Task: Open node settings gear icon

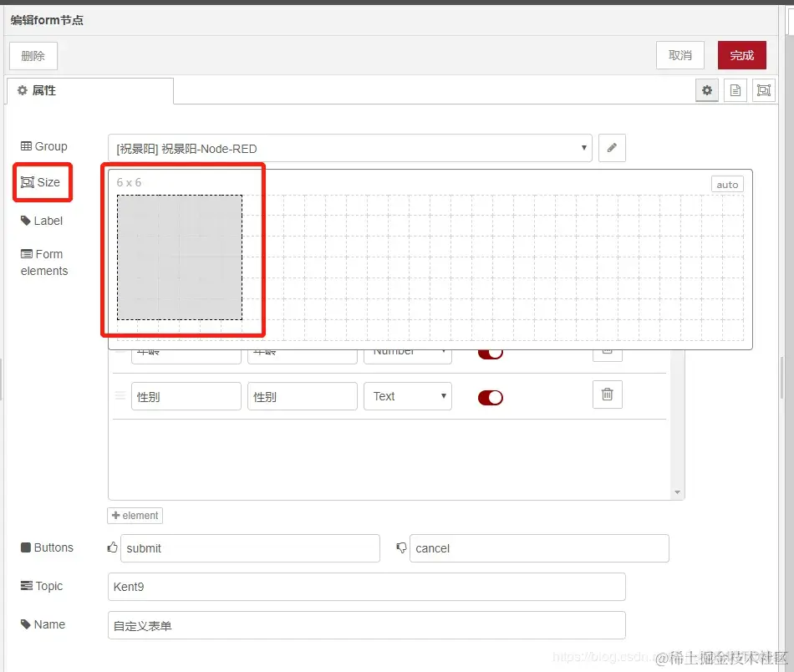Action: (x=707, y=90)
